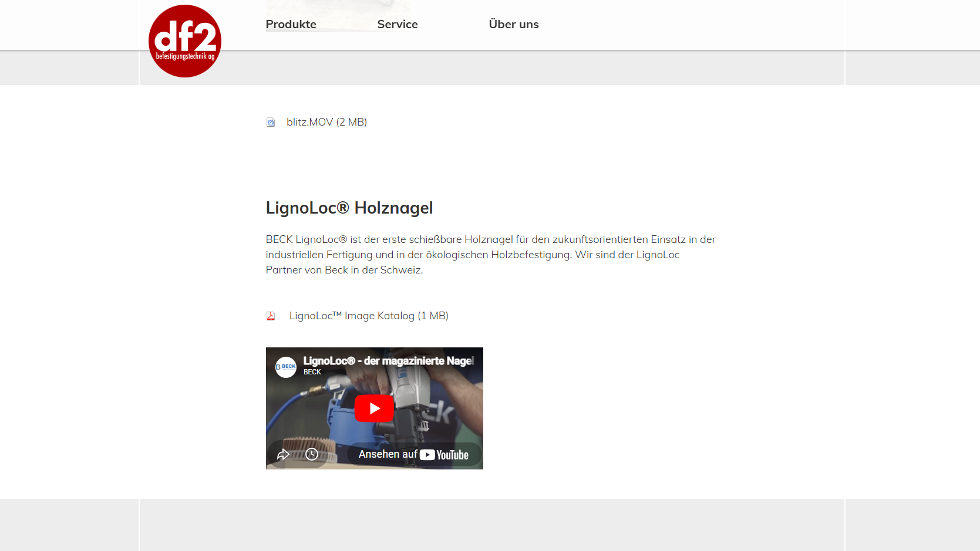Click the YouTube logo in the video player

[444, 455]
